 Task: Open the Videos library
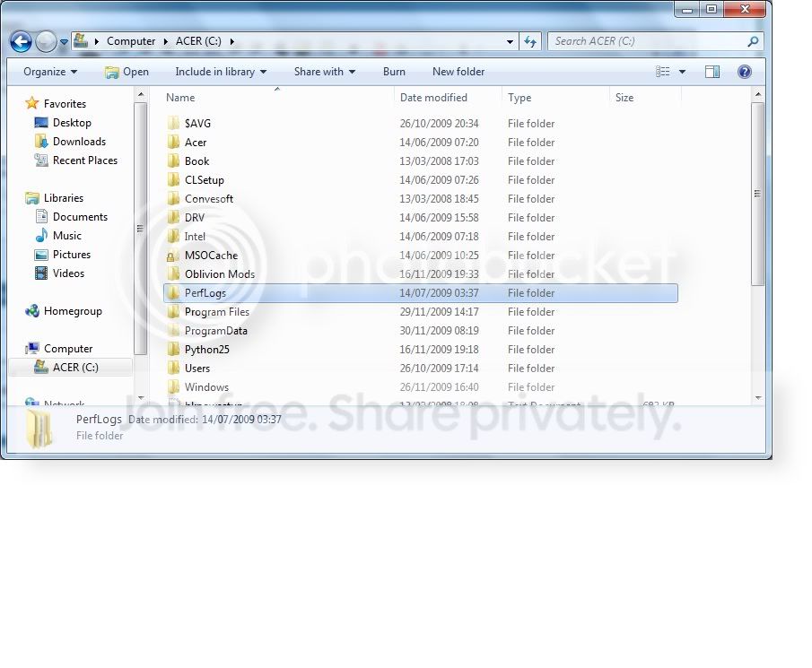tap(68, 273)
